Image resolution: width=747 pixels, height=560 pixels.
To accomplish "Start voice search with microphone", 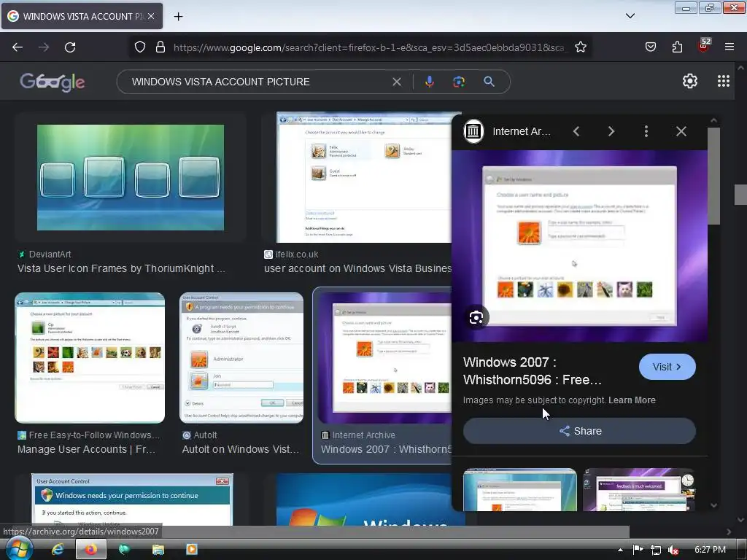I will pyautogui.click(x=429, y=82).
